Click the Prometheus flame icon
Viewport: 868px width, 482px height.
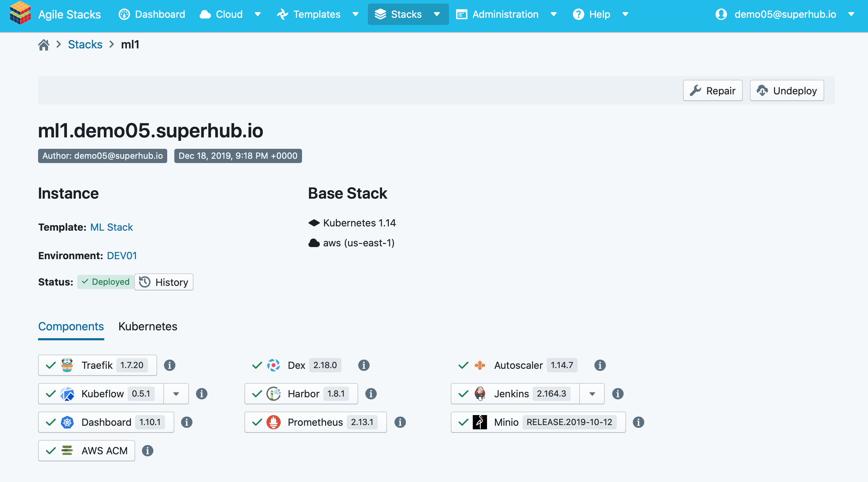click(x=274, y=422)
